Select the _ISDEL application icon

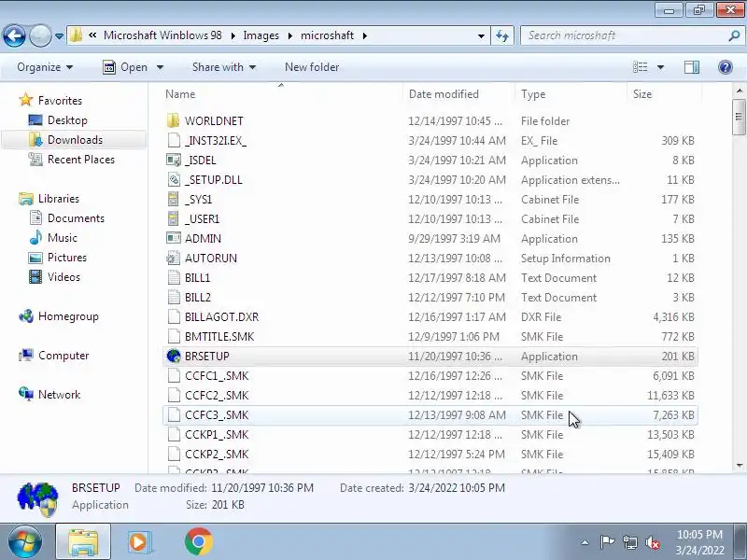[x=174, y=160]
